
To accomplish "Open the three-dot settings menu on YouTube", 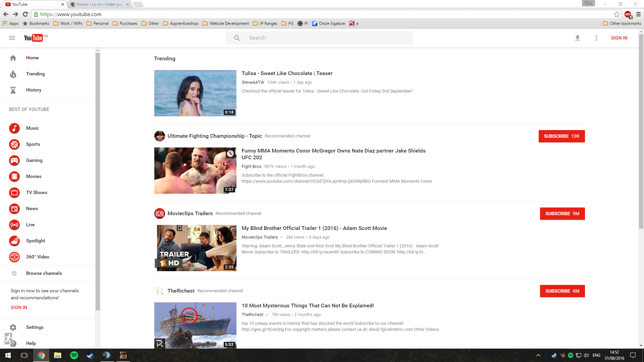I will tap(596, 38).
